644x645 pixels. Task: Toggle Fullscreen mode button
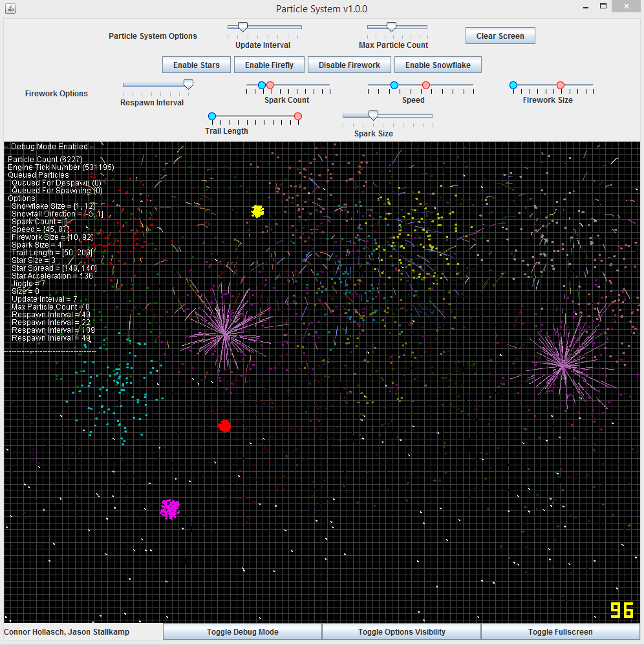[561, 632]
